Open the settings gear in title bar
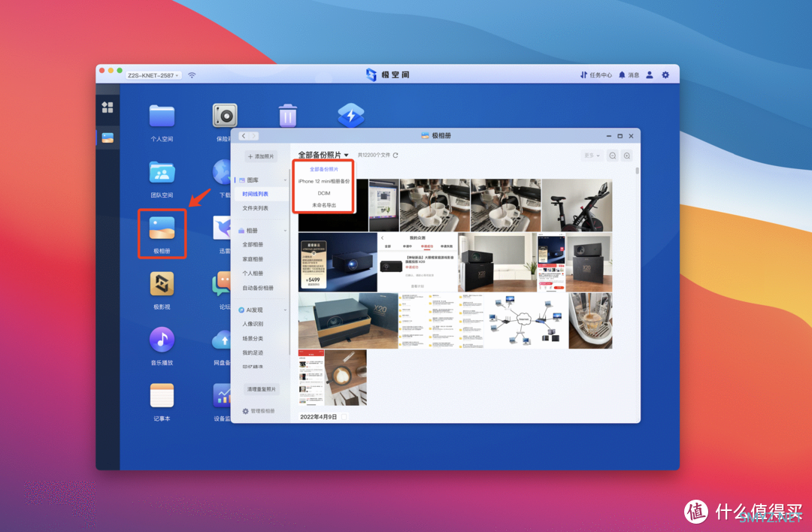This screenshot has height=532, width=812. [x=665, y=75]
